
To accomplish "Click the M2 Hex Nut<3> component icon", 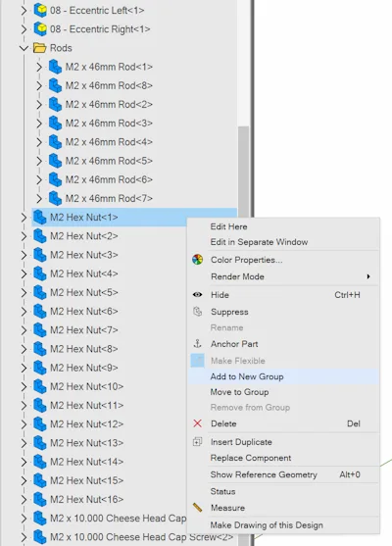I will 39,255.
